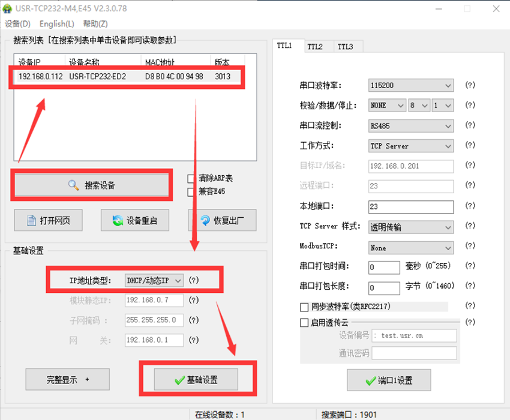Click the green checkmark on 端口1设置 button
The image size is (510, 420).
click(x=370, y=380)
